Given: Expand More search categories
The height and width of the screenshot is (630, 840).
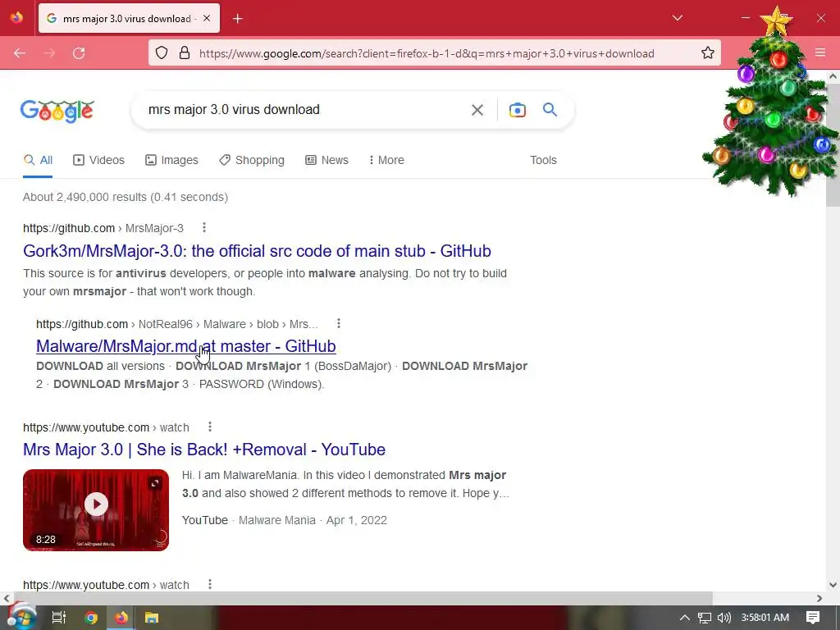Looking at the screenshot, I should [386, 160].
